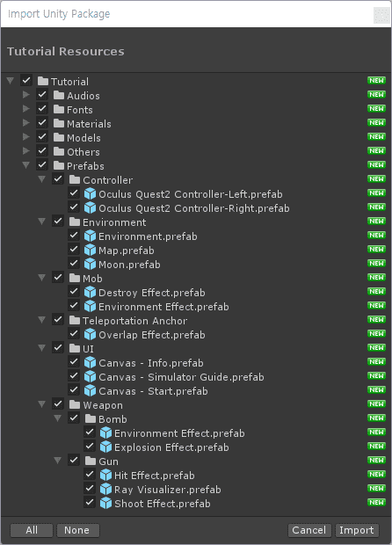The image size is (392, 545).
Task: Uncheck Oculus Quest2 Controller-Left.prefab checkbox
Action: pyautogui.click(x=74, y=193)
